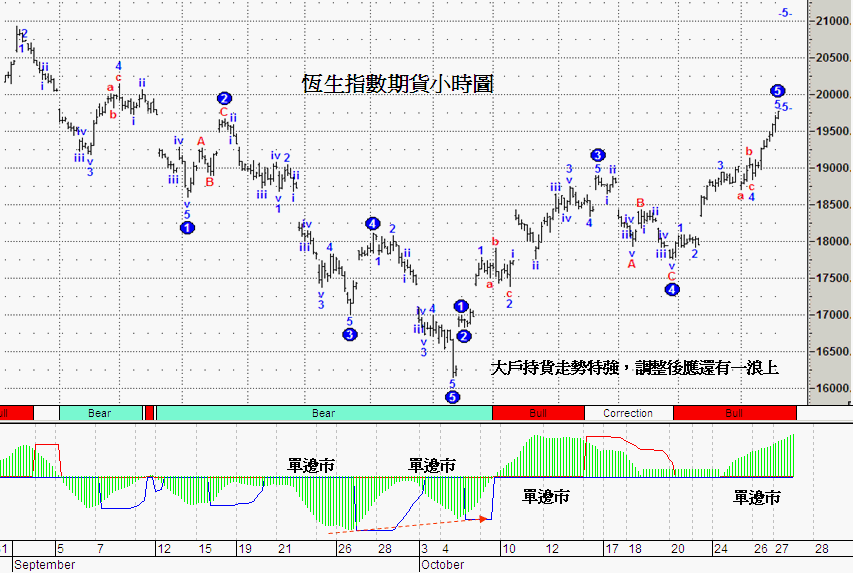
Task: Select date 27 on the time axis
Action: click(x=782, y=549)
